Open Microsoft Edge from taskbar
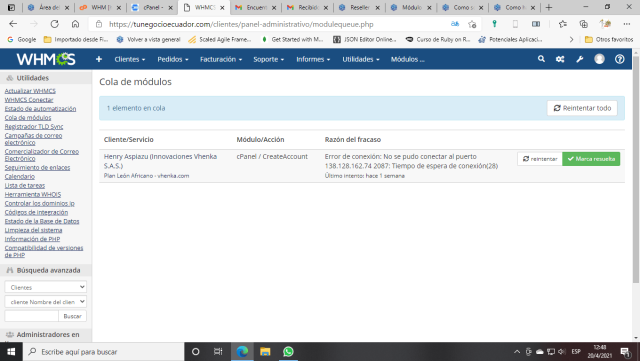Image resolution: width=640 pixels, height=361 pixels. point(242,352)
